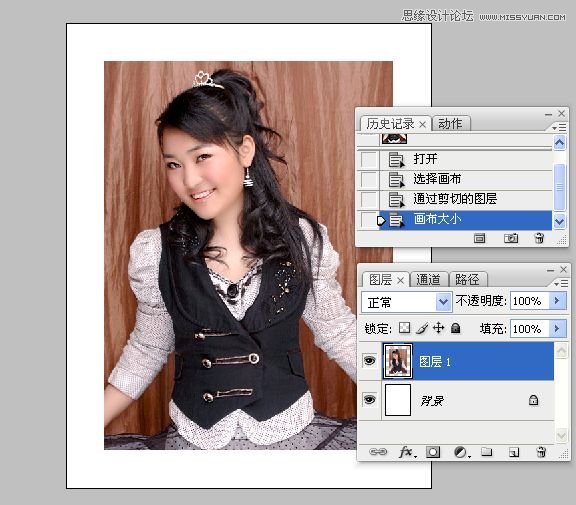
Task: Switch to the 动作 tab
Action: (450, 124)
